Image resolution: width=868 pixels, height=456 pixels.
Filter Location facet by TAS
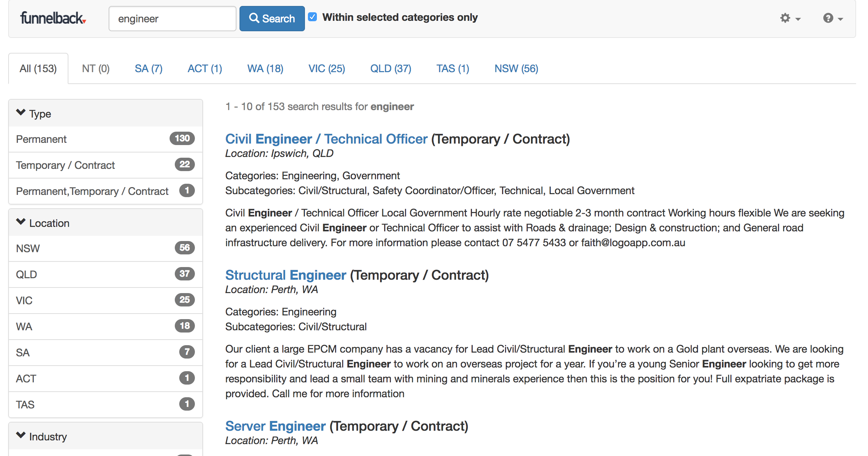25,405
